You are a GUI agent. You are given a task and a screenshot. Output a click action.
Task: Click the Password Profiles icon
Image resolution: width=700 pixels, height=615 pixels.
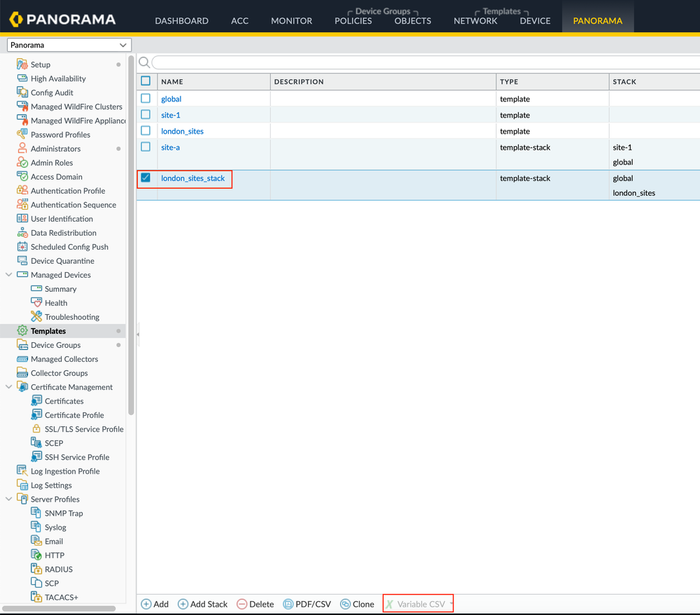(x=22, y=134)
